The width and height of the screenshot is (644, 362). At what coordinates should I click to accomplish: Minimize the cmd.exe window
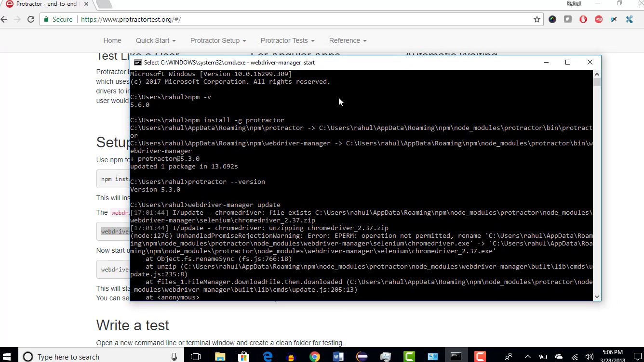click(546, 62)
